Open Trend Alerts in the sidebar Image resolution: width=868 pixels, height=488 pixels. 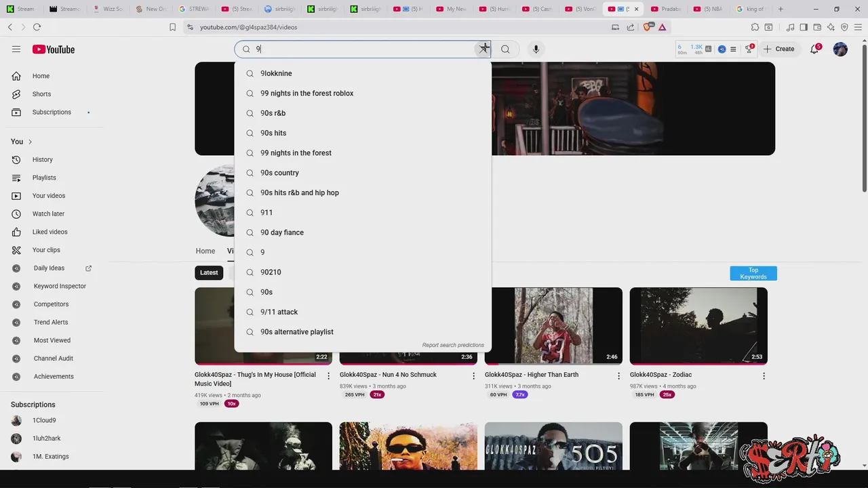52,322
